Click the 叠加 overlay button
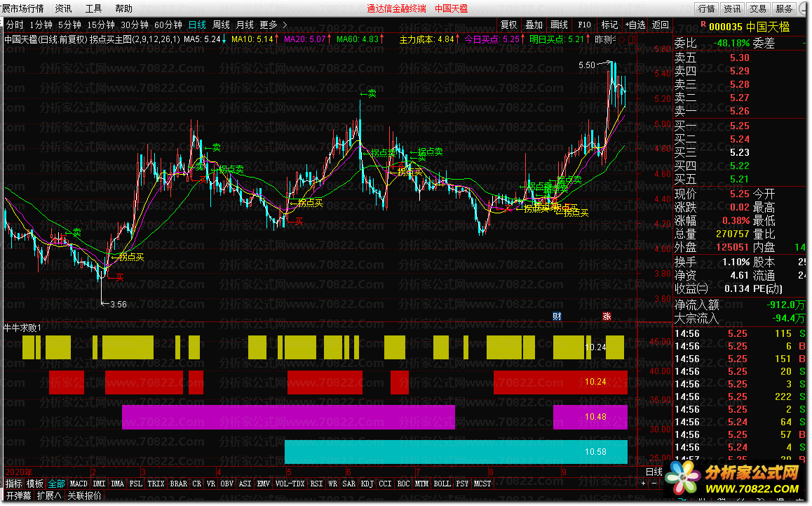This screenshot has height=506, width=812. pyautogui.click(x=534, y=25)
